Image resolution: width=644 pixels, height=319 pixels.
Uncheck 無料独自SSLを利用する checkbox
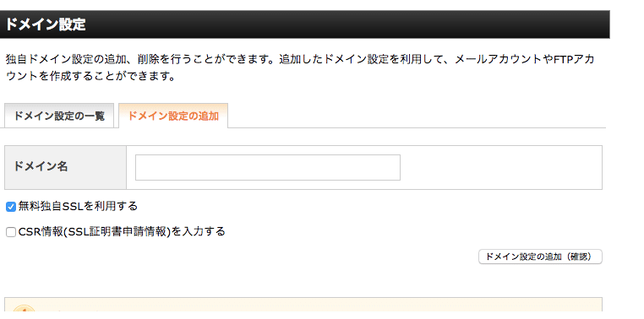coord(11,207)
